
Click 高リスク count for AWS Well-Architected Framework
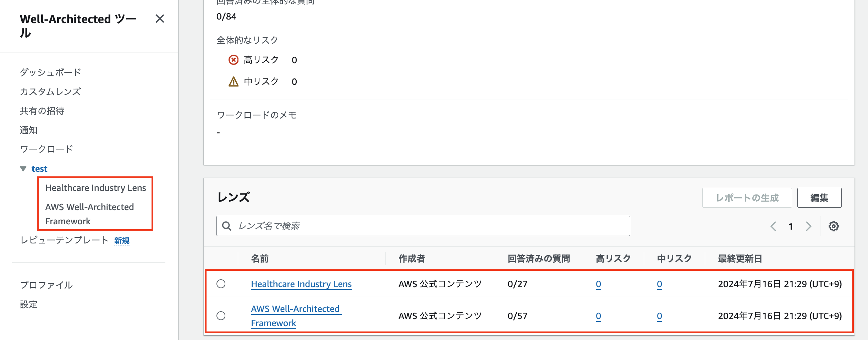598,316
